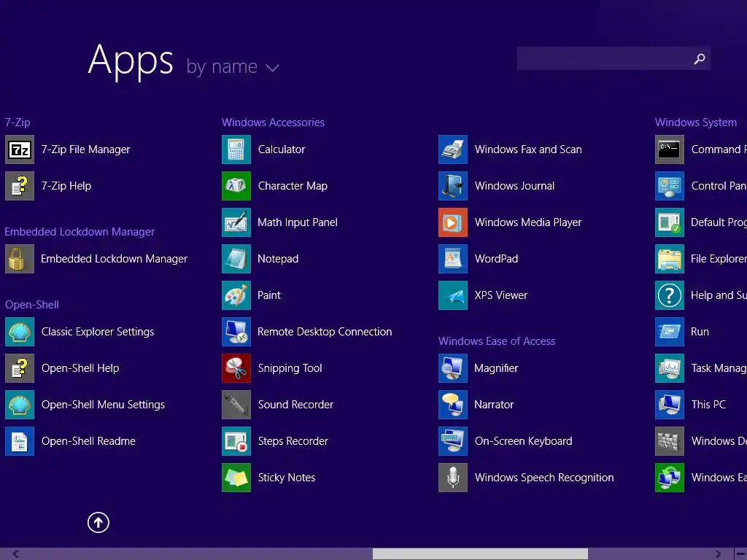Click the zoom-out minus button
The height and width of the screenshot is (560, 747).
pyautogui.click(x=741, y=554)
